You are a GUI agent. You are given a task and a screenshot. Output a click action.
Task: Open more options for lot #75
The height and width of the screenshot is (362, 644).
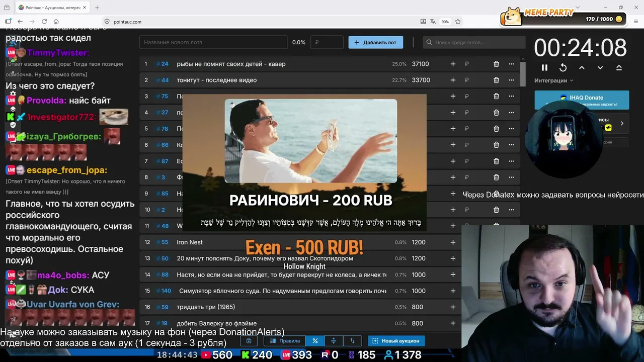[511, 96]
